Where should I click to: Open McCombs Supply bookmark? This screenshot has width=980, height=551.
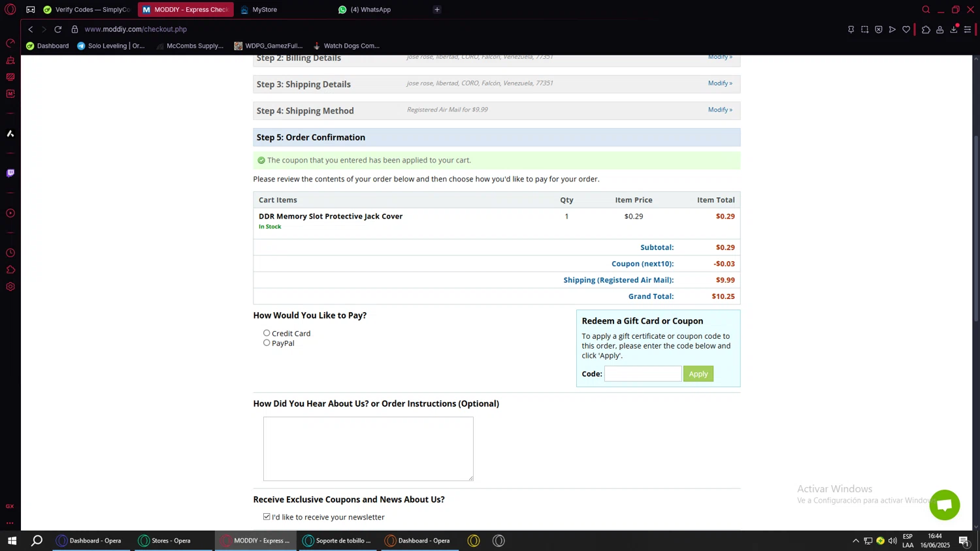[189, 46]
